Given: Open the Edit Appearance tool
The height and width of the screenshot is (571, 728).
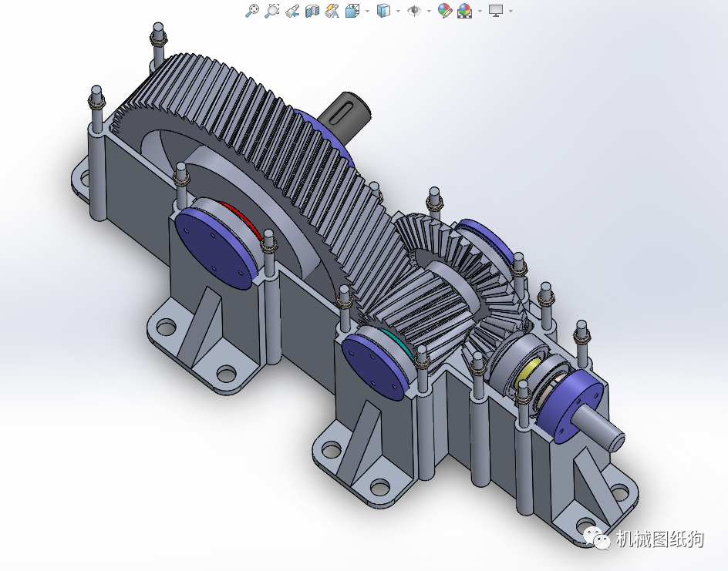Looking at the screenshot, I should click(x=445, y=11).
